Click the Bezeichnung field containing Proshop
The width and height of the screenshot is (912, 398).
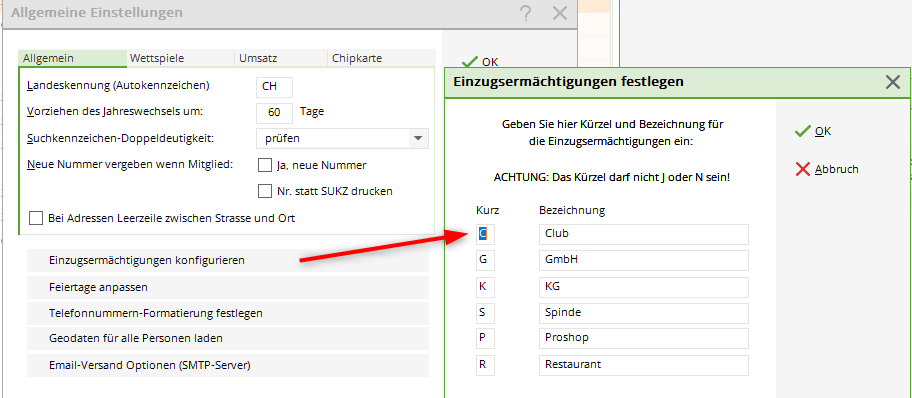click(x=644, y=338)
